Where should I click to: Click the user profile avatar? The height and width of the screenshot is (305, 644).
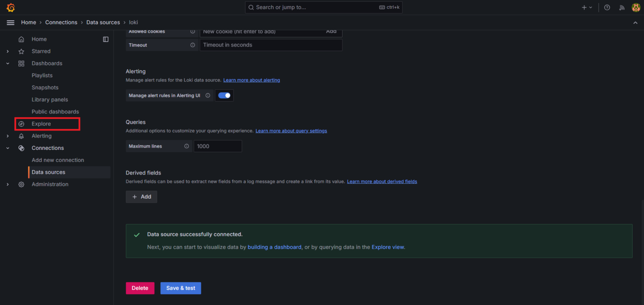click(636, 7)
